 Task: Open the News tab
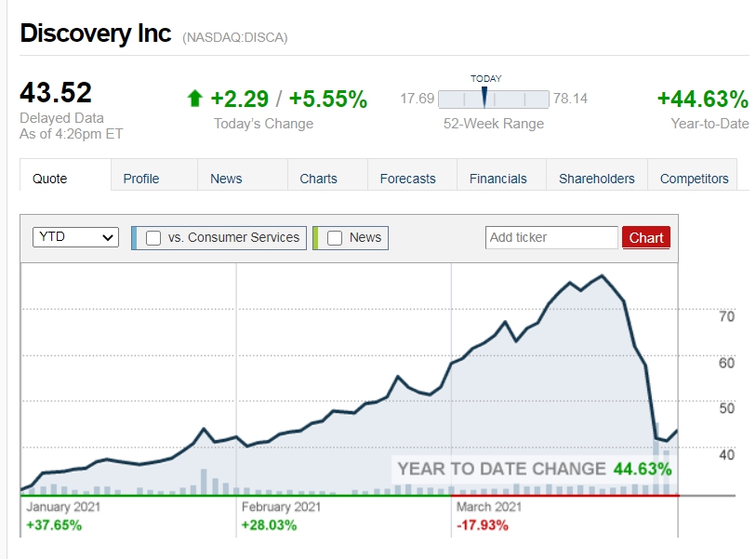pyautogui.click(x=226, y=179)
